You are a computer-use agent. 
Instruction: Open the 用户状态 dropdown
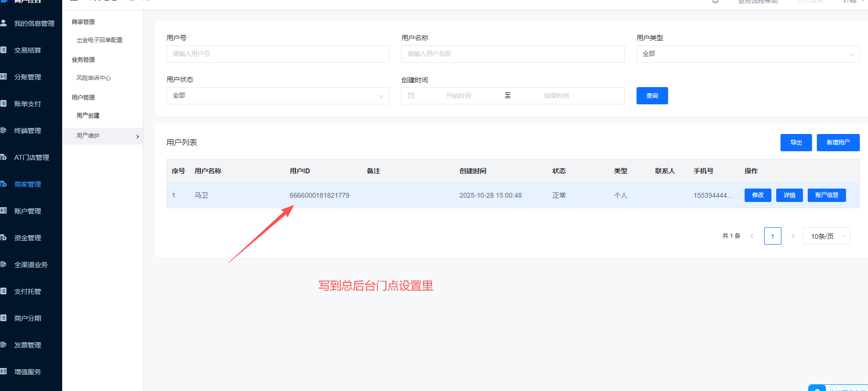pos(277,96)
